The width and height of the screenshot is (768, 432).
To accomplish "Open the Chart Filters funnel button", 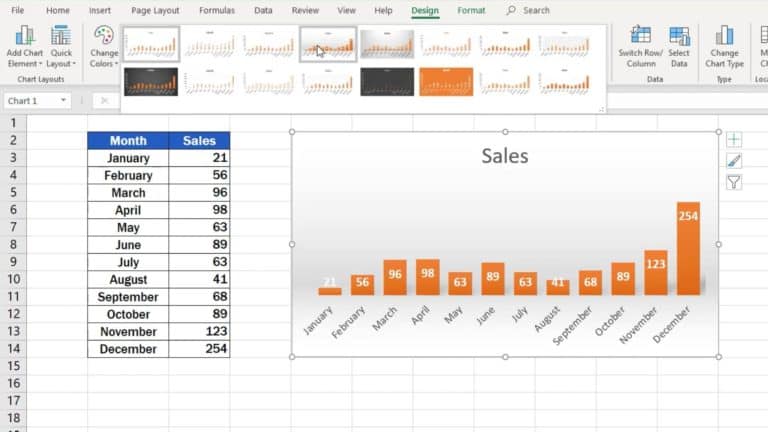I will [x=734, y=182].
